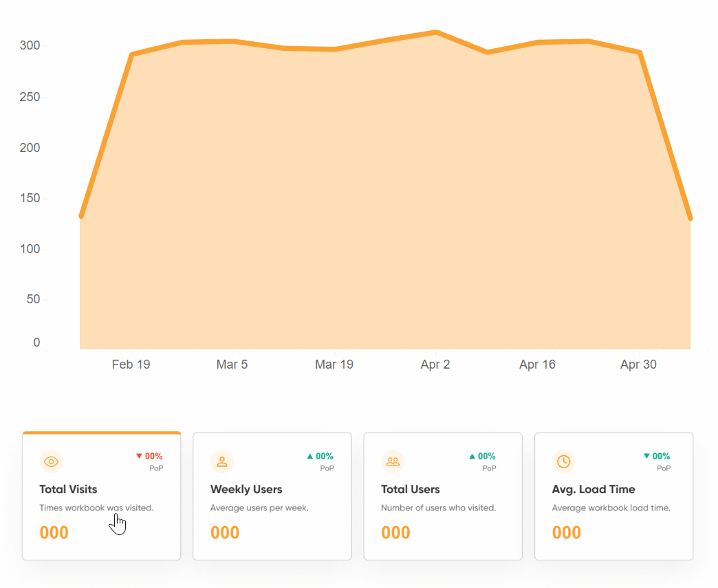Switch to the Avg. Load Time card
Screen dimensions: 718x588
(x=613, y=495)
